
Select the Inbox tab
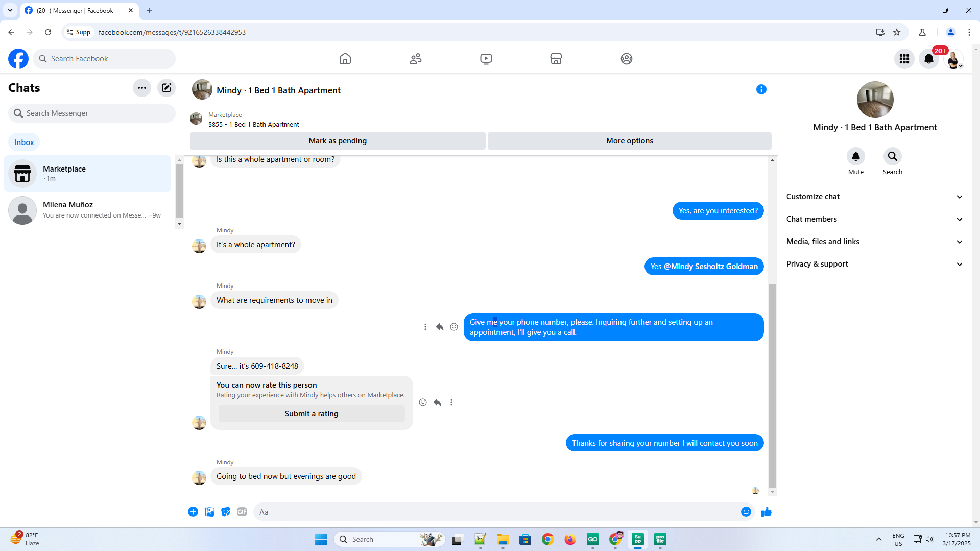[x=24, y=142]
